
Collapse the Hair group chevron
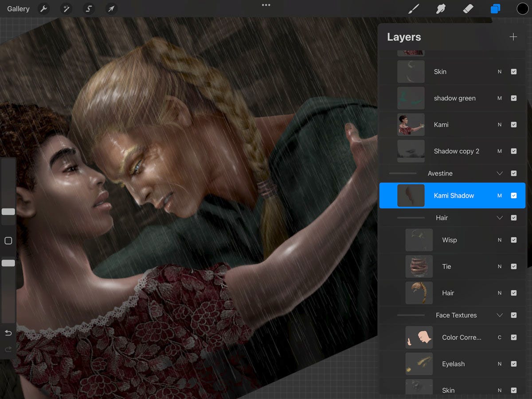pos(500,218)
